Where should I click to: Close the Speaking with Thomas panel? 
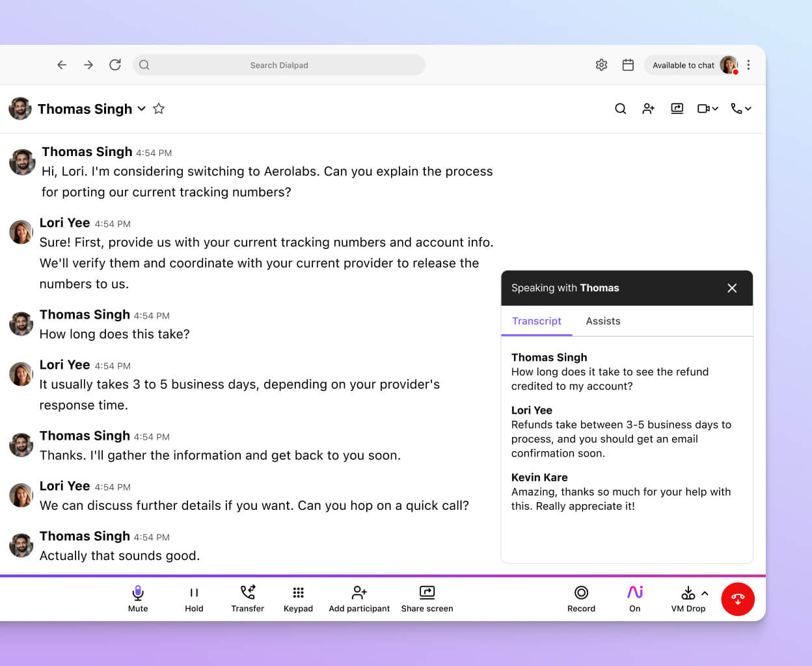(x=731, y=288)
